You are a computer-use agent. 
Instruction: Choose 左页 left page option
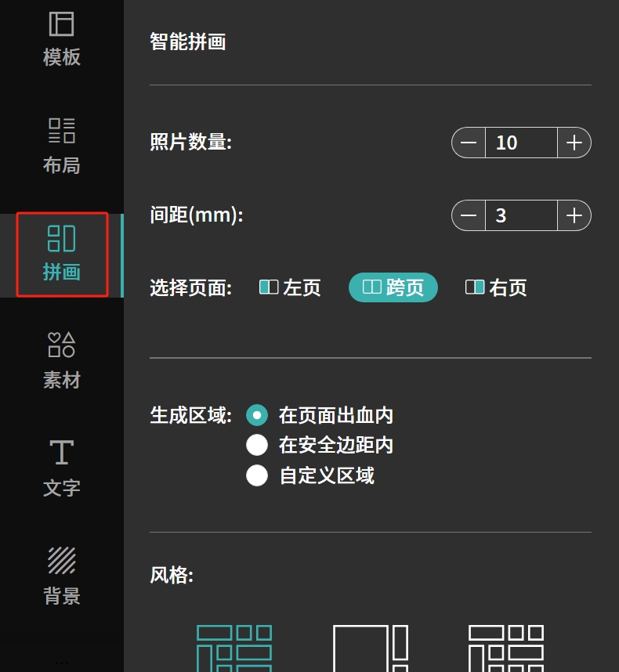(290, 287)
